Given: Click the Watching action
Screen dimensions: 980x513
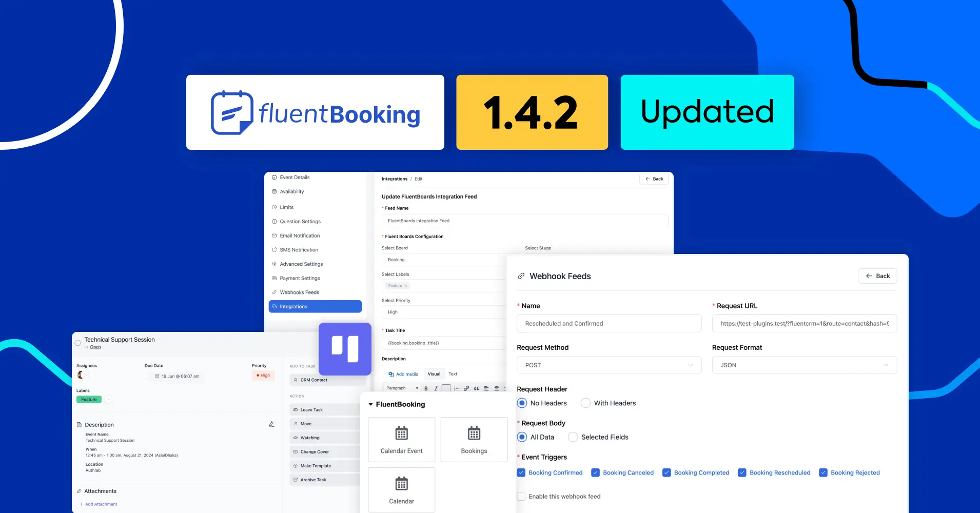Looking at the screenshot, I should pos(325,438).
